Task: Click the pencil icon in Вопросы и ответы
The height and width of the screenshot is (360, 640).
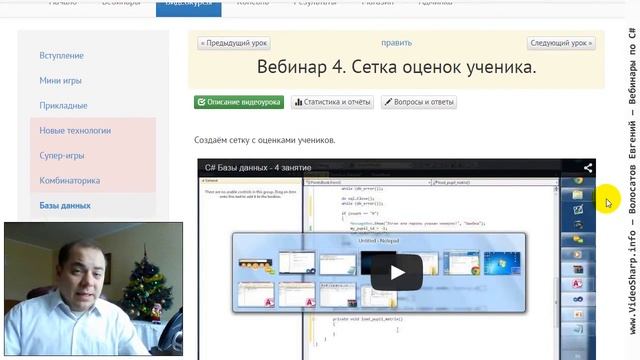Action: 388,102
